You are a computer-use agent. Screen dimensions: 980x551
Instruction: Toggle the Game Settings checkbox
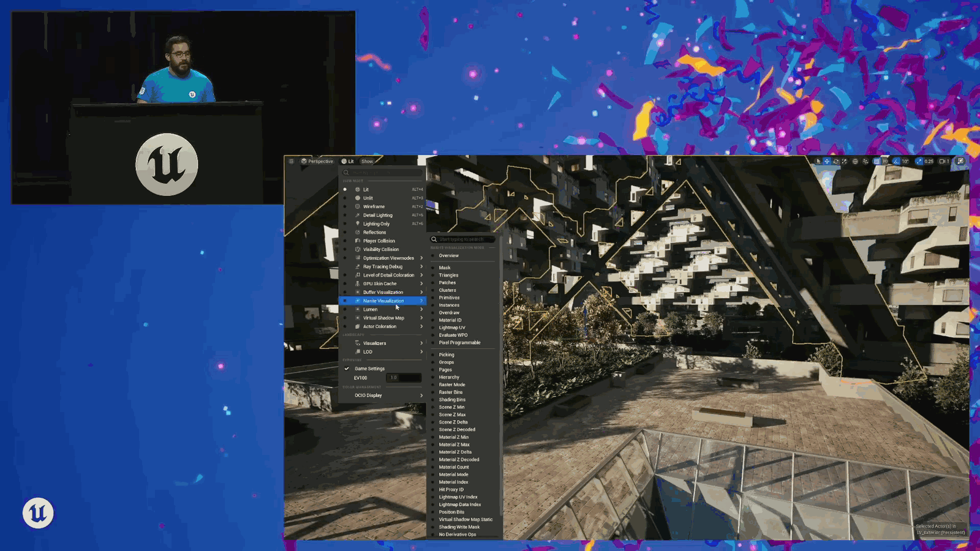point(347,369)
